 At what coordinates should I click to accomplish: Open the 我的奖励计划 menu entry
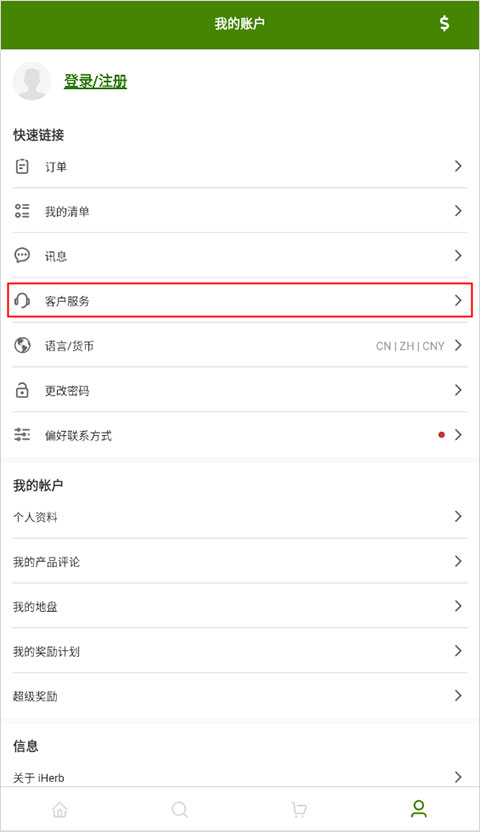(x=240, y=651)
